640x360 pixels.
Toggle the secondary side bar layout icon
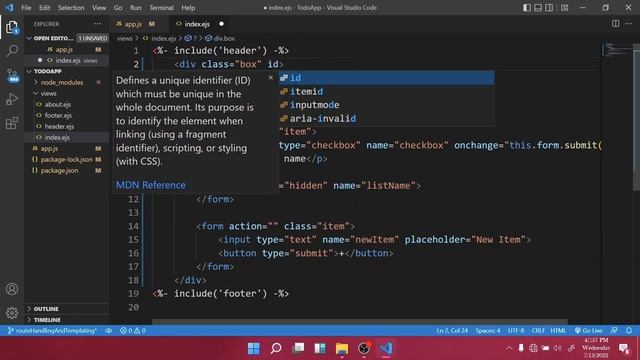[x=549, y=8]
